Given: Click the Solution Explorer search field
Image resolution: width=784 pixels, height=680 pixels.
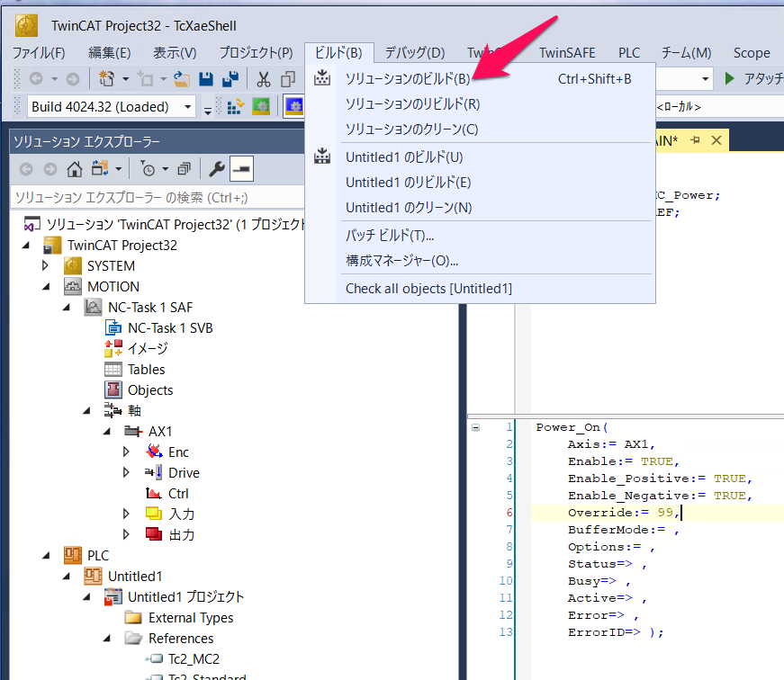Looking at the screenshot, I should pyautogui.click(x=157, y=198).
